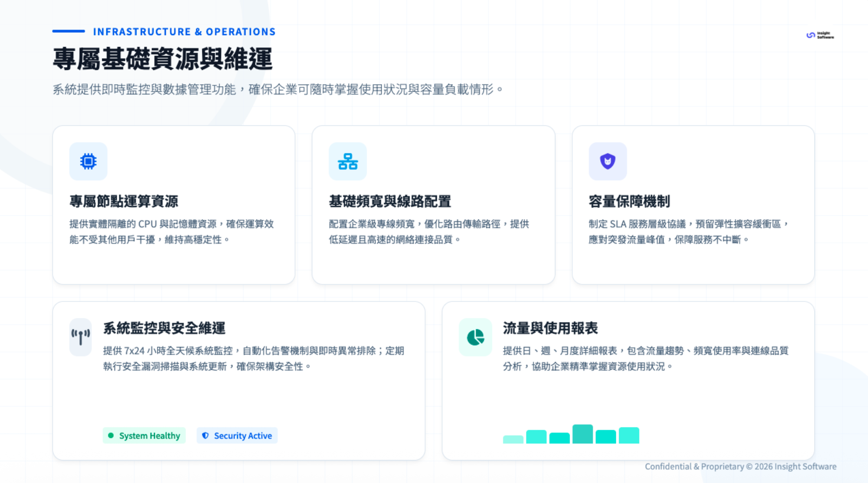Click the green System Healthy status dot

pos(111,436)
